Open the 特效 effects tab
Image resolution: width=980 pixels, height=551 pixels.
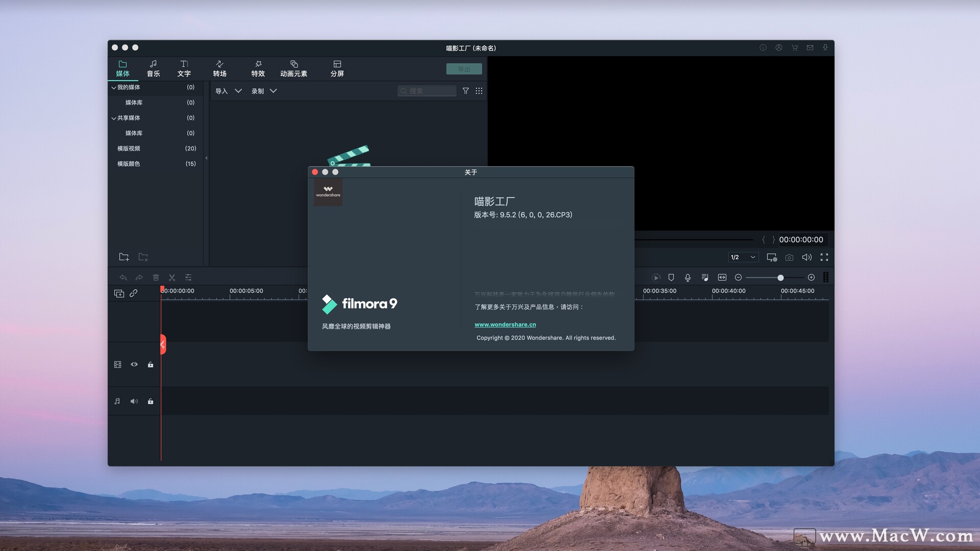pyautogui.click(x=258, y=68)
